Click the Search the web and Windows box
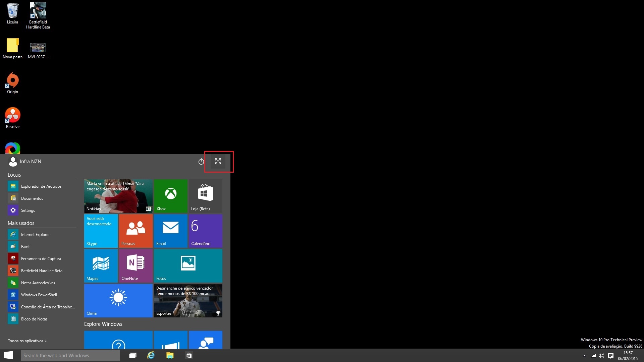This screenshot has width=644, height=362. point(70,356)
